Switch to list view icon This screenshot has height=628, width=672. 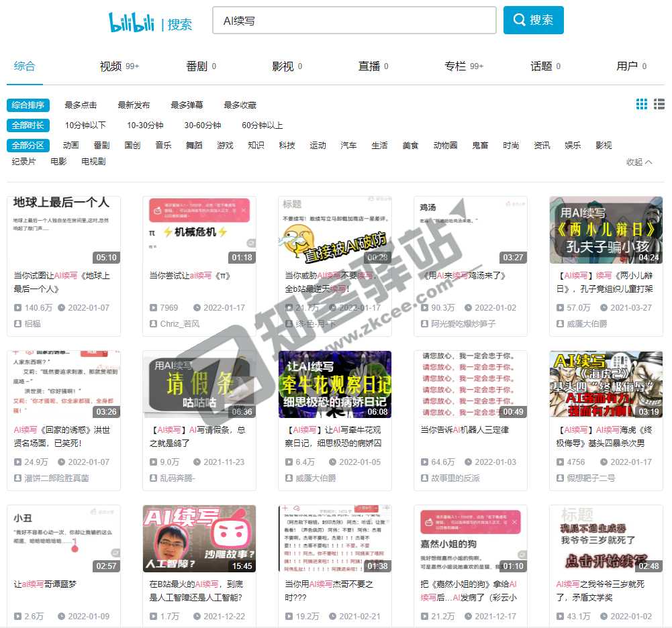659,105
